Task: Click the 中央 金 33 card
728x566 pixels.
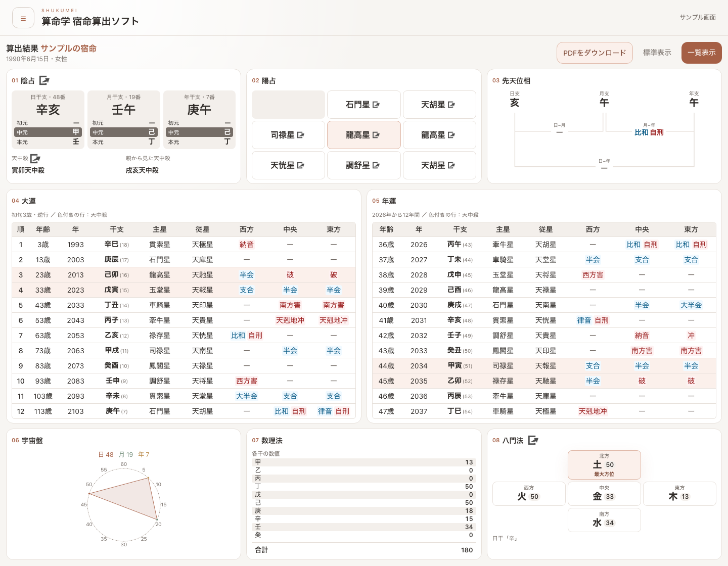Action: tap(604, 494)
